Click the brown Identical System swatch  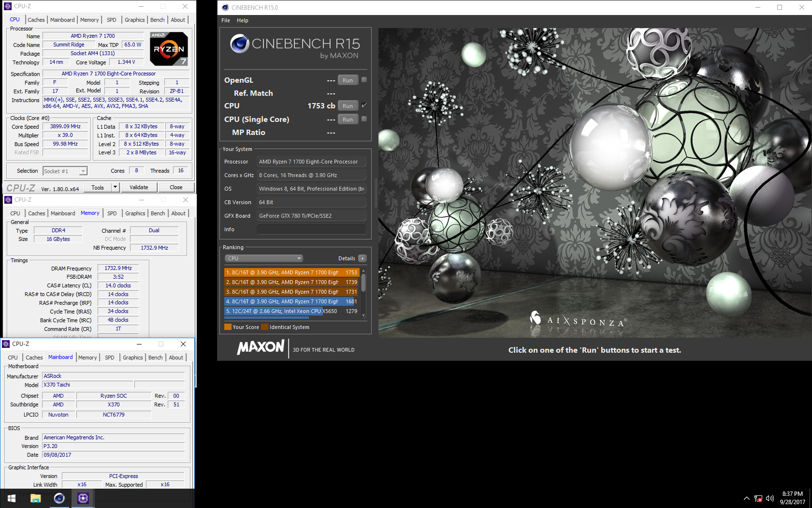pyautogui.click(x=264, y=327)
